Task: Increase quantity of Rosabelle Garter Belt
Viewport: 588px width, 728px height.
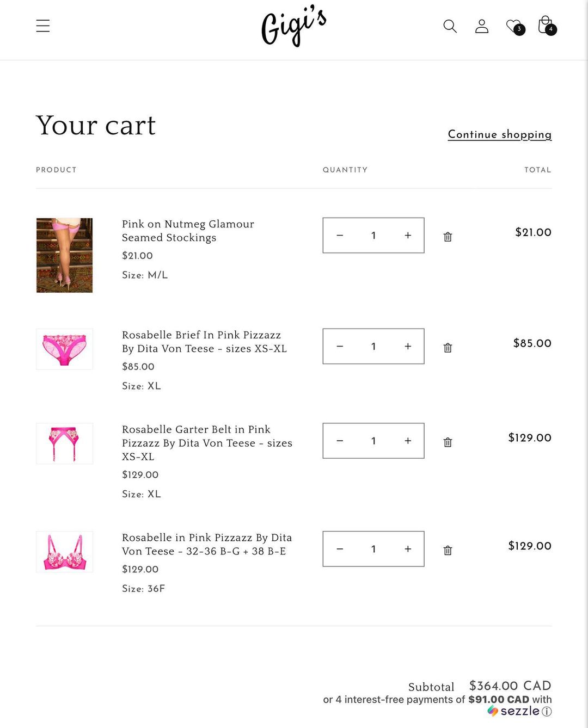Action: [x=408, y=441]
